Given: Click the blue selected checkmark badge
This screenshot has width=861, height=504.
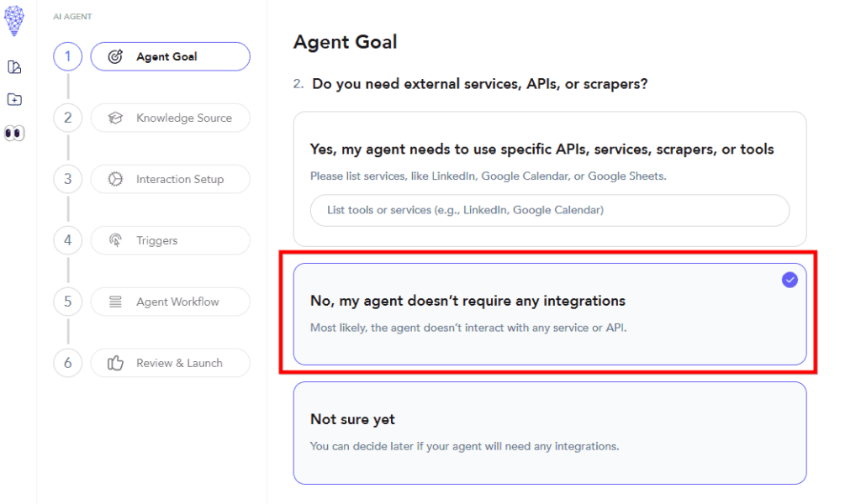Looking at the screenshot, I should tap(790, 281).
